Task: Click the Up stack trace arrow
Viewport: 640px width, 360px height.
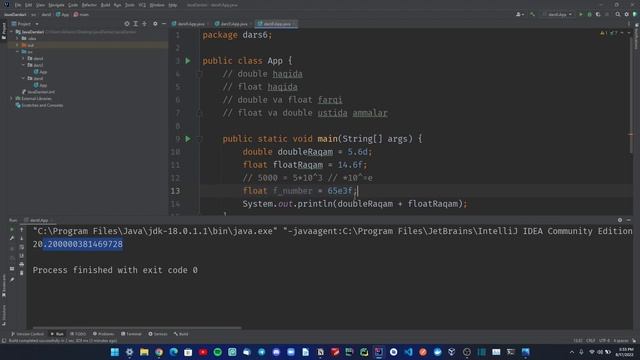Action: tap(22, 229)
